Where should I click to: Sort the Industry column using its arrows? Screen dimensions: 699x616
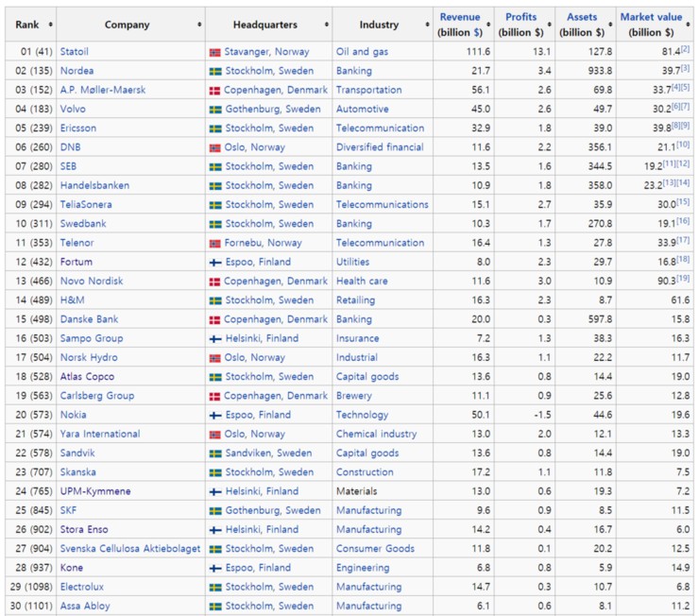427,25
